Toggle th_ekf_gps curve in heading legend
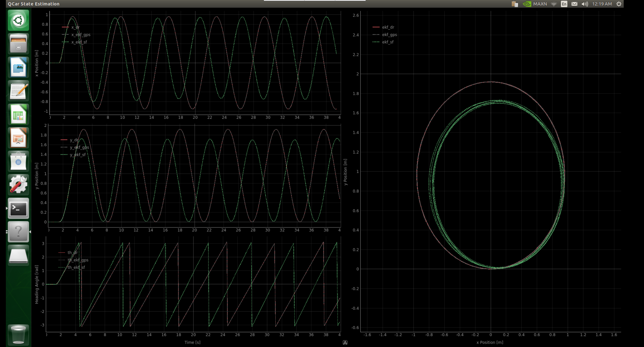This screenshot has height=347, width=644. click(x=73, y=260)
